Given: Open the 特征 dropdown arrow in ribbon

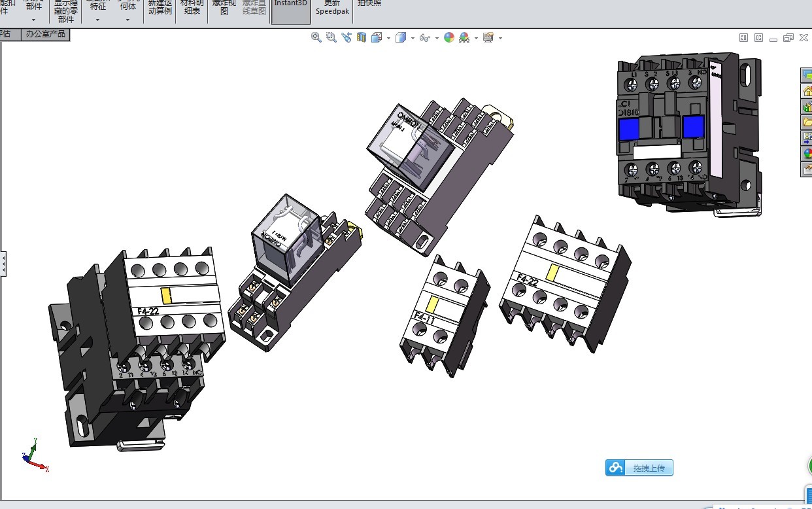Looking at the screenshot, I should [x=97, y=20].
